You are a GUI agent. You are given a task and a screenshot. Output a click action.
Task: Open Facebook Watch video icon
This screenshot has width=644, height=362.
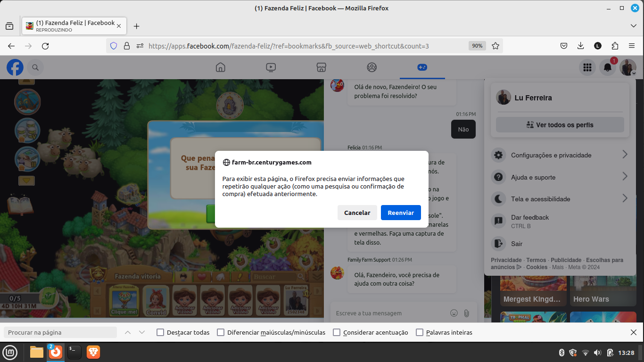[x=271, y=67]
